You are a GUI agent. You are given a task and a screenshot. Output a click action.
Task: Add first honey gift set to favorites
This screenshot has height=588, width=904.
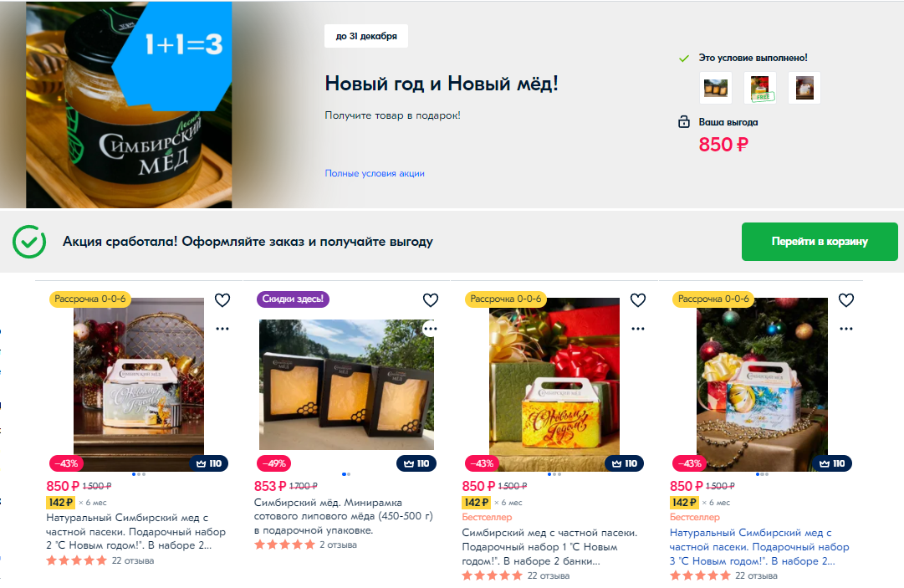pos(222,299)
